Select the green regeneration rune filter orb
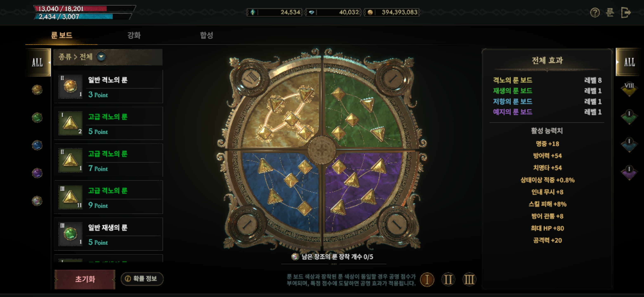Screen dimensions: 644x297 (x=37, y=117)
